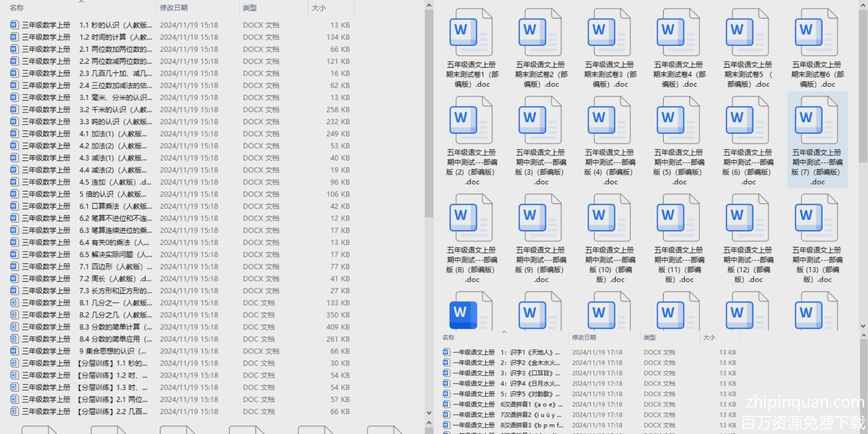868x434 pixels.
Task: Select the 【分层训练】2.2 几百 file name
Action: (113, 411)
